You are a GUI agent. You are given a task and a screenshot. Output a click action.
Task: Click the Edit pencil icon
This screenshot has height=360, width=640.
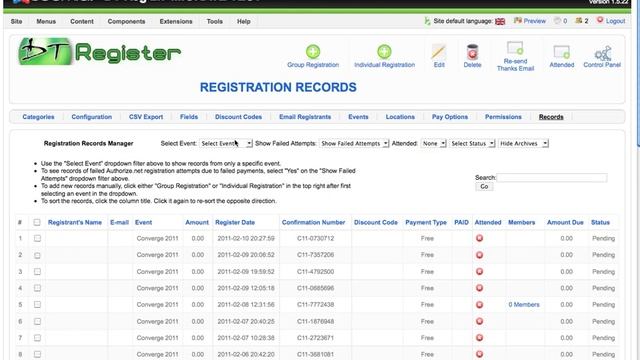[438, 52]
